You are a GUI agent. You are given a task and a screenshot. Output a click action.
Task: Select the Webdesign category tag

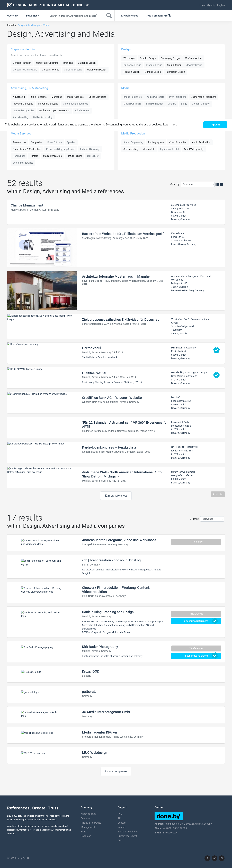point(129,58)
